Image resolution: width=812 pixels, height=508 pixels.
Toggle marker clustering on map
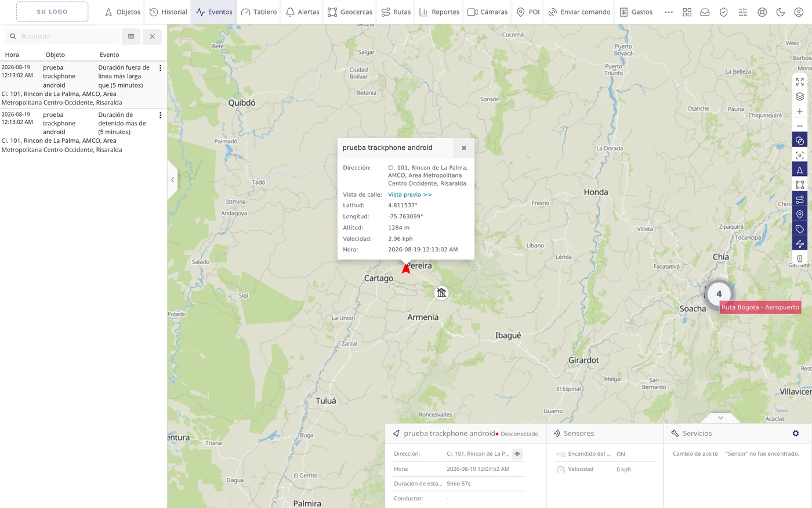(x=800, y=140)
